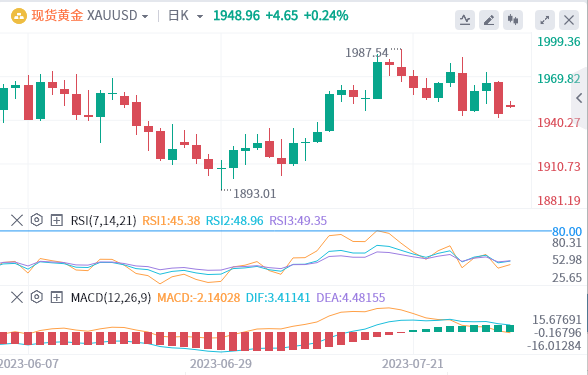The width and height of the screenshot is (588, 375).
Task: Close the chart panel
Action: [x=569, y=20]
